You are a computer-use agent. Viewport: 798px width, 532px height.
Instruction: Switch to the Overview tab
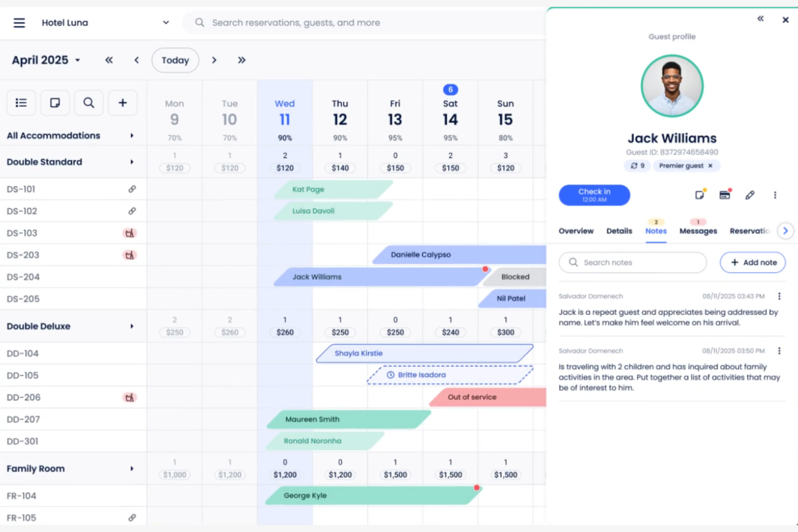[576, 231]
